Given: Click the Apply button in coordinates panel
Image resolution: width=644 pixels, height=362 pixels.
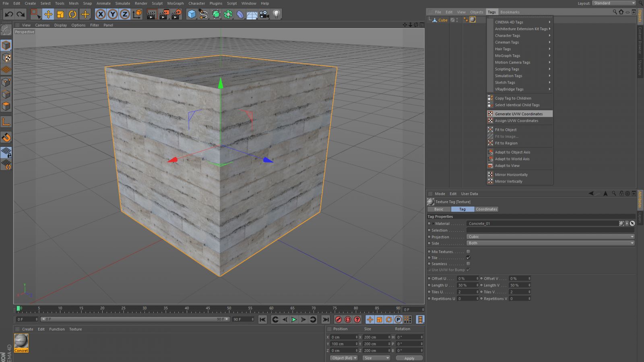Looking at the screenshot, I should 409,358.
